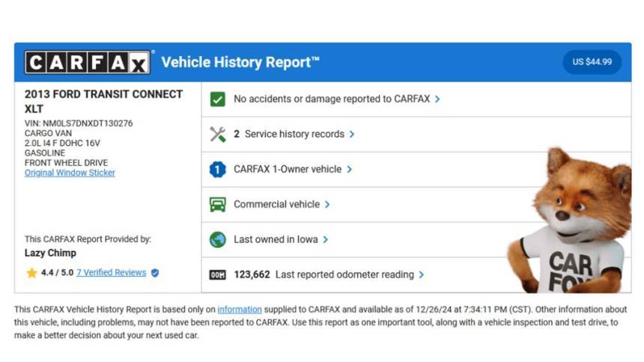Image resolution: width=644 pixels, height=362 pixels.
Task: Click the service record count number 2
Action: click(x=237, y=134)
